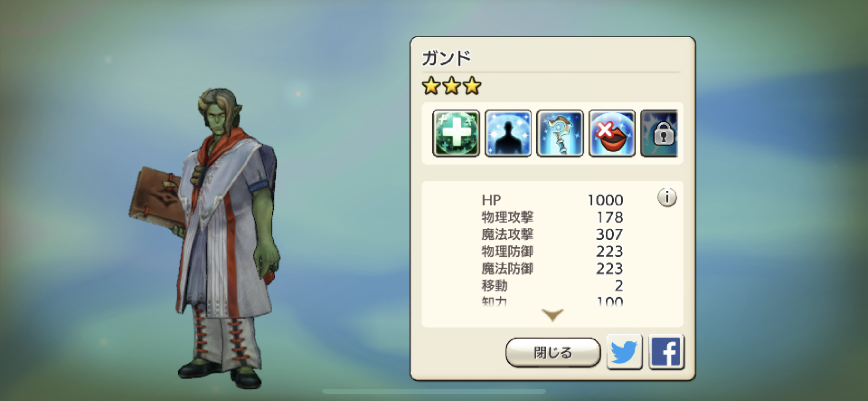
Task: Tap the green heal cross skill icon
Action: (456, 133)
